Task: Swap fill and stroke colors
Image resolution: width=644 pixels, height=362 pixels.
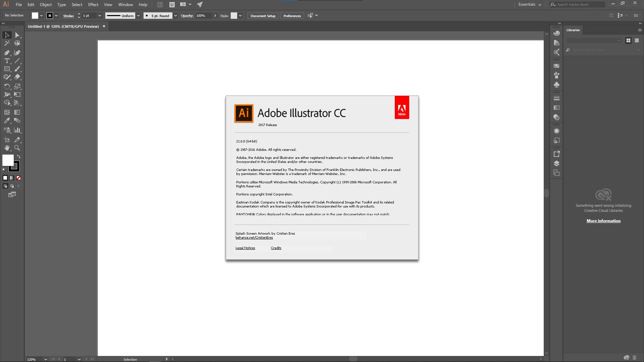Action: tap(19, 157)
